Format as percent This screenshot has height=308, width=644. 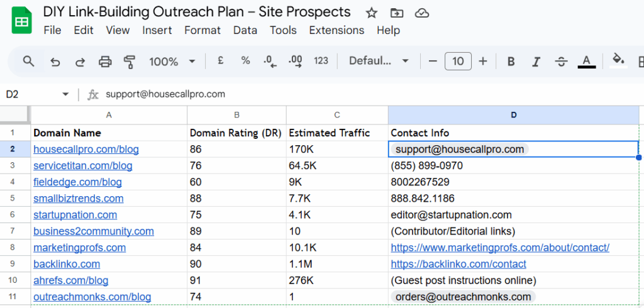point(246,61)
